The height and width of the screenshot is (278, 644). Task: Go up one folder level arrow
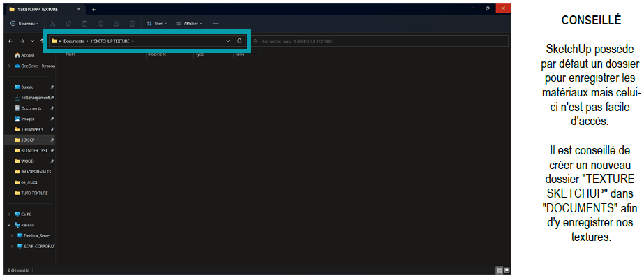click(x=41, y=41)
